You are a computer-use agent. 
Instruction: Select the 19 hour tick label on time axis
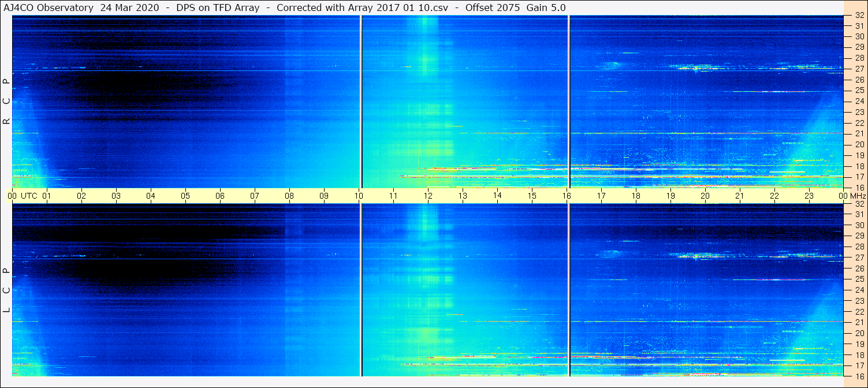[x=670, y=196]
